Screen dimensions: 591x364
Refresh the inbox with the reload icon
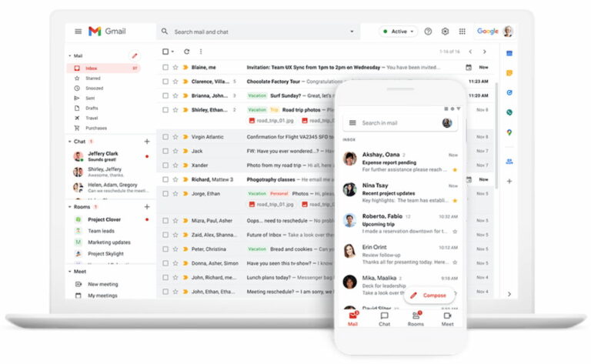point(186,52)
